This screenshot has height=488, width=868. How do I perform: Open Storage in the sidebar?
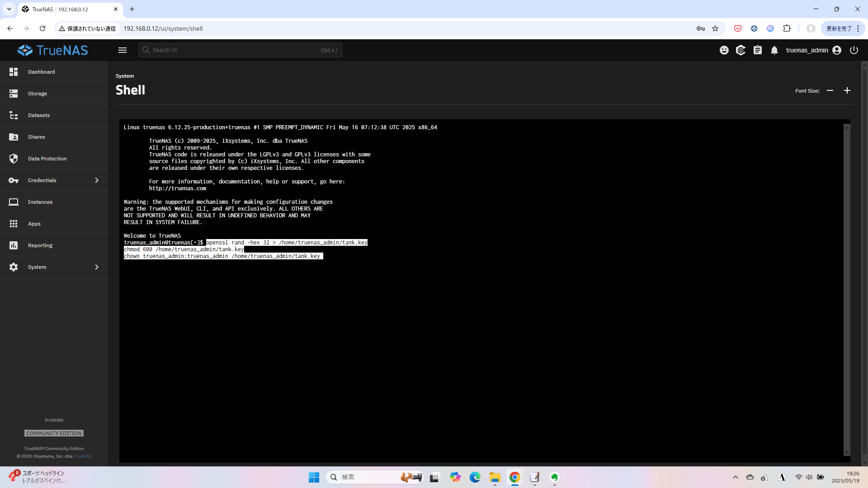coord(54,94)
